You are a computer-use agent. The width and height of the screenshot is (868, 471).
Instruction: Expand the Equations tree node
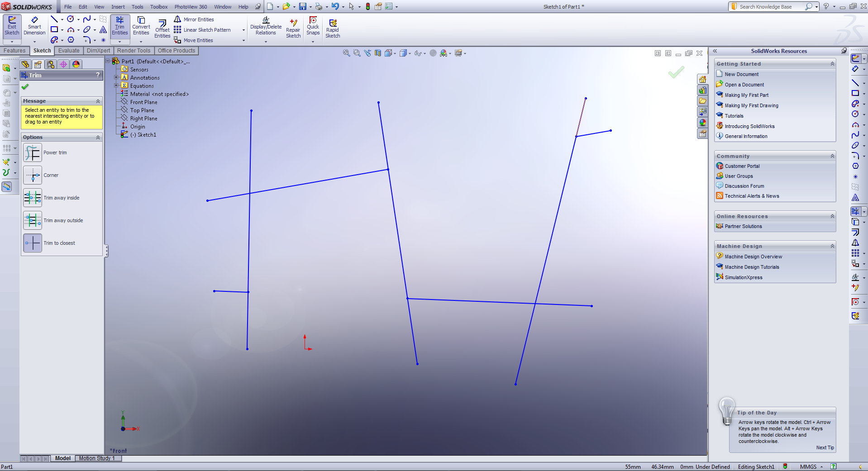click(116, 86)
